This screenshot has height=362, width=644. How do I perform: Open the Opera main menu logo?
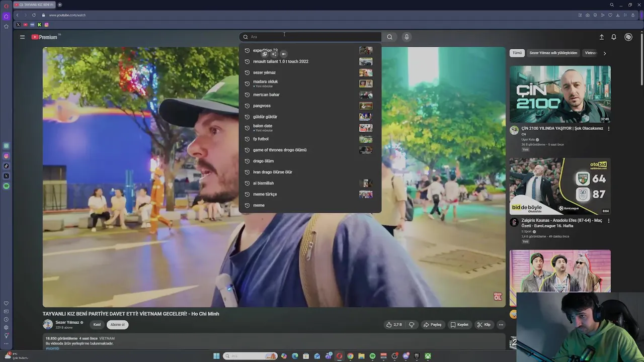(x=6, y=6)
